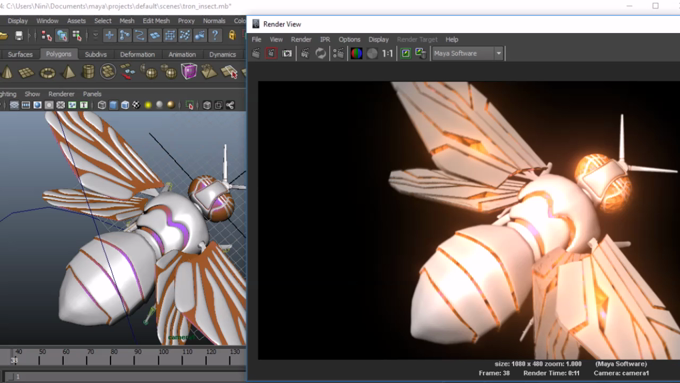Toggle use all lights yellow sphere icon
This screenshot has height=383, width=680.
click(148, 105)
